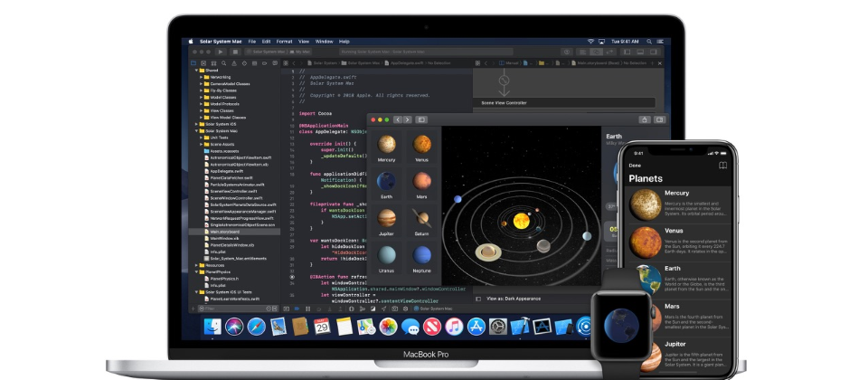868x380 pixels.
Task: Open the source editor related-items grid icon
Action: [x=285, y=63]
